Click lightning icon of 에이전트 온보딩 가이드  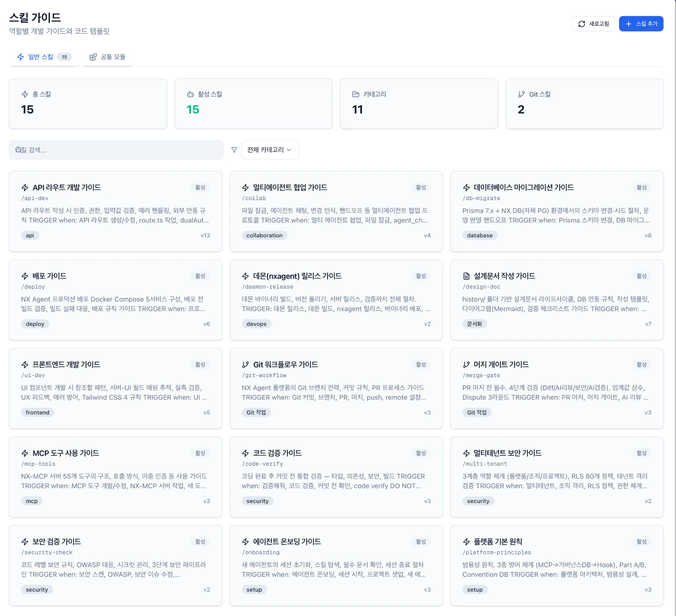pyautogui.click(x=245, y=542)
